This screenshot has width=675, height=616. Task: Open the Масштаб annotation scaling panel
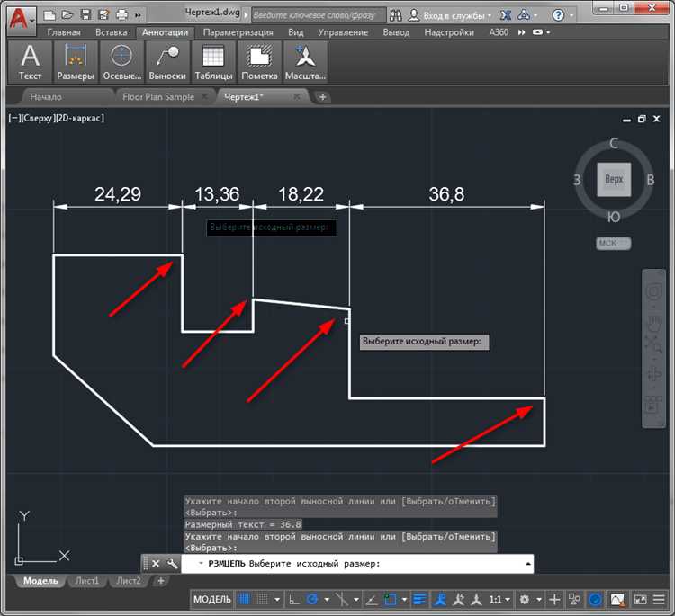tap(305, 62)
